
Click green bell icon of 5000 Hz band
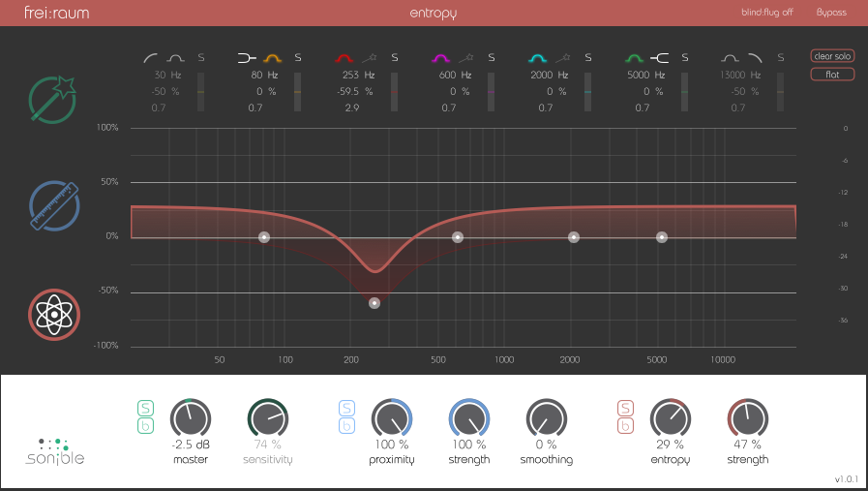click(635, 58)
